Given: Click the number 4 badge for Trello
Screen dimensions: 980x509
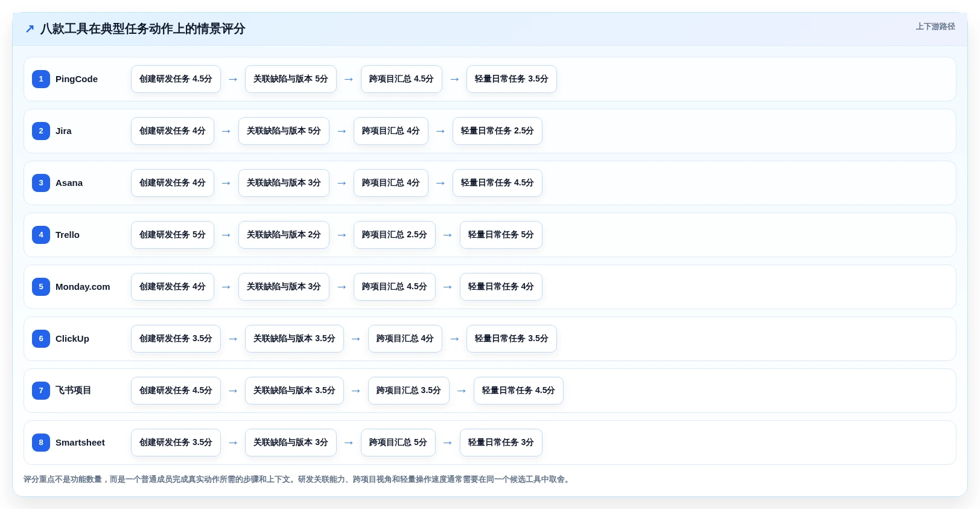Looking at the screenshot, I should 41,235.
